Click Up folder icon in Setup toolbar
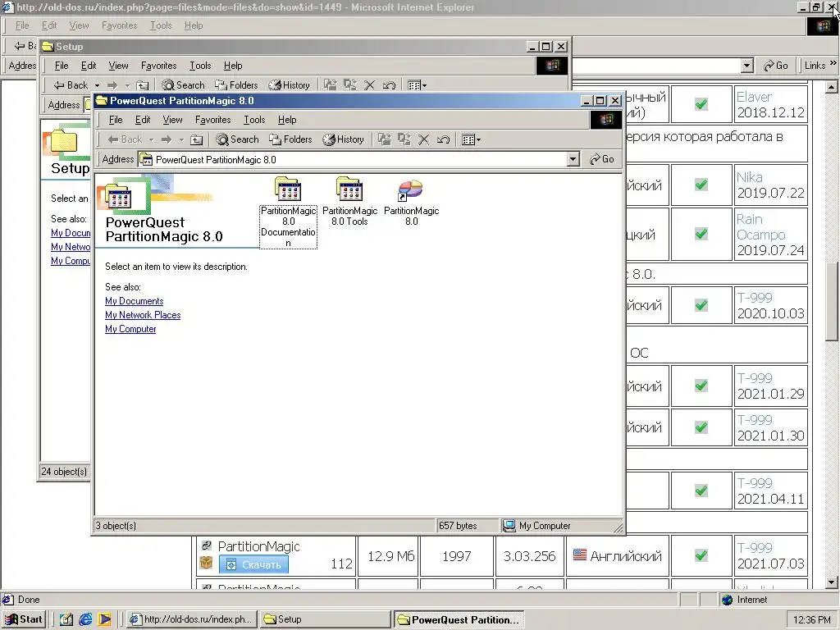The width and height of the screenshot is (840, 630). point(142,85)
